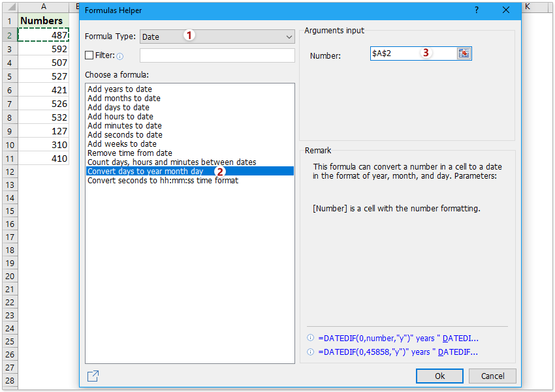Choose 'Remove time from date' in formula list
Viewport: 555px width, 392px height.
130,153
